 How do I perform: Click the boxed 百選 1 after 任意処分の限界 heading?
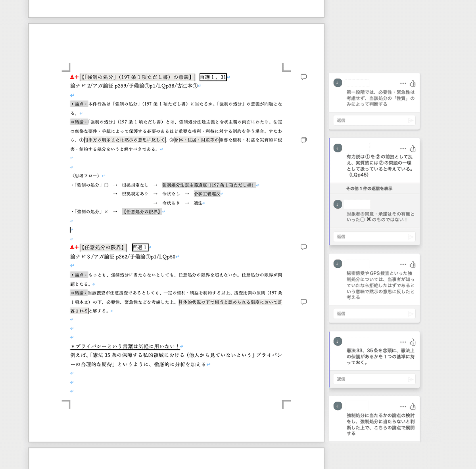[x=140, y=248]
